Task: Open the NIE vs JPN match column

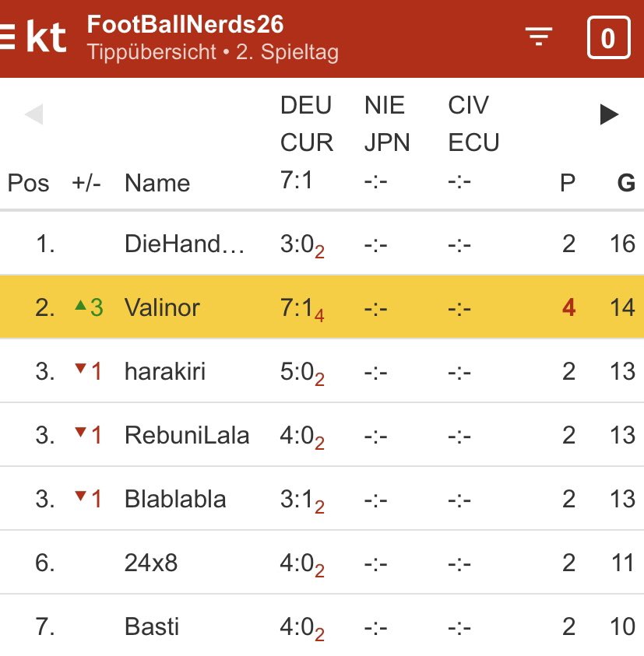Action: pyautogui.click(x=387, y=124)
